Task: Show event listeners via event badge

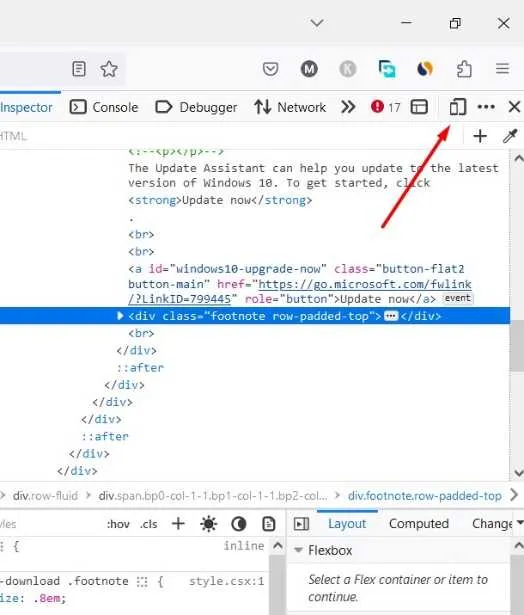Action: click(x=457, y=298)
